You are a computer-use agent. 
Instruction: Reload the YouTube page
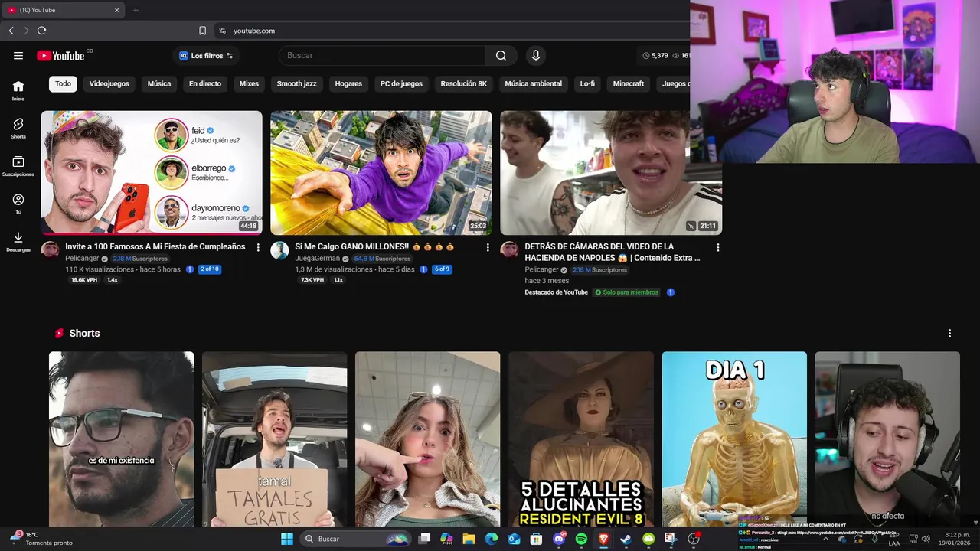[41, 31]
